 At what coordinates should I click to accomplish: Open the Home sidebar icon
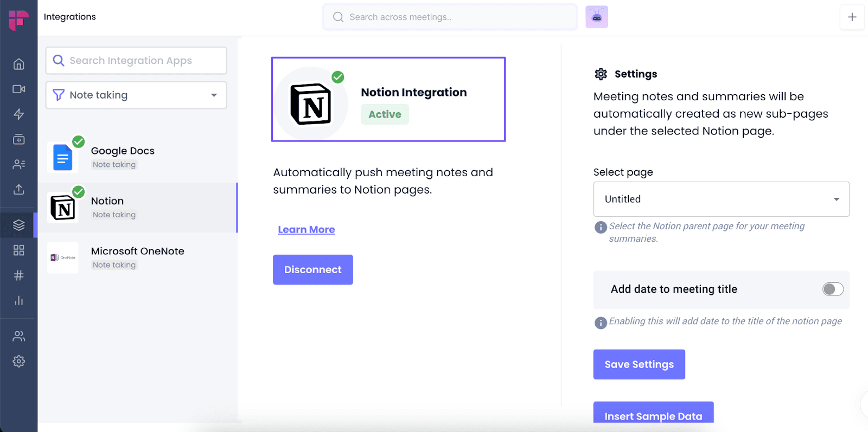tap(19, 64)
